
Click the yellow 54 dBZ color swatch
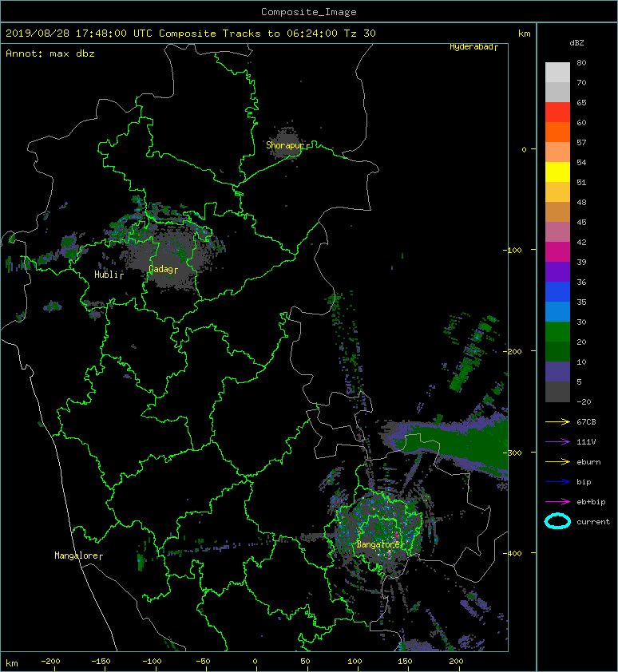(557, 172)
